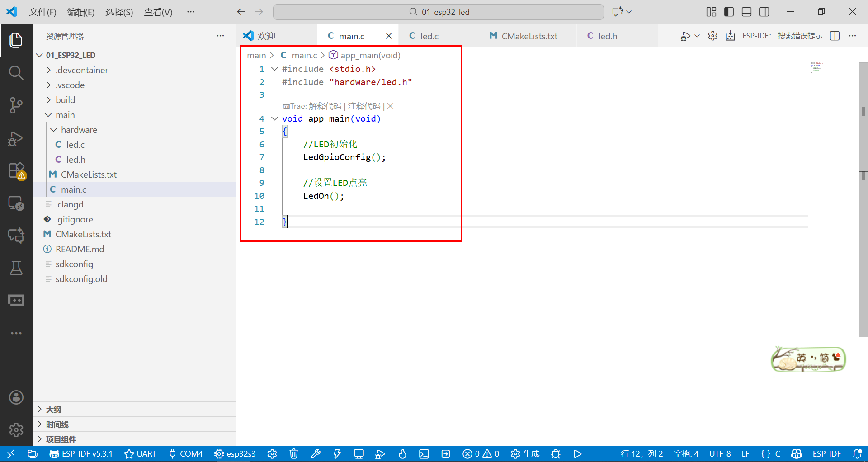Open remote window indicator at status bar left
Image resolution: width=868 pixels, height=462 pixels.
point(11,454)
